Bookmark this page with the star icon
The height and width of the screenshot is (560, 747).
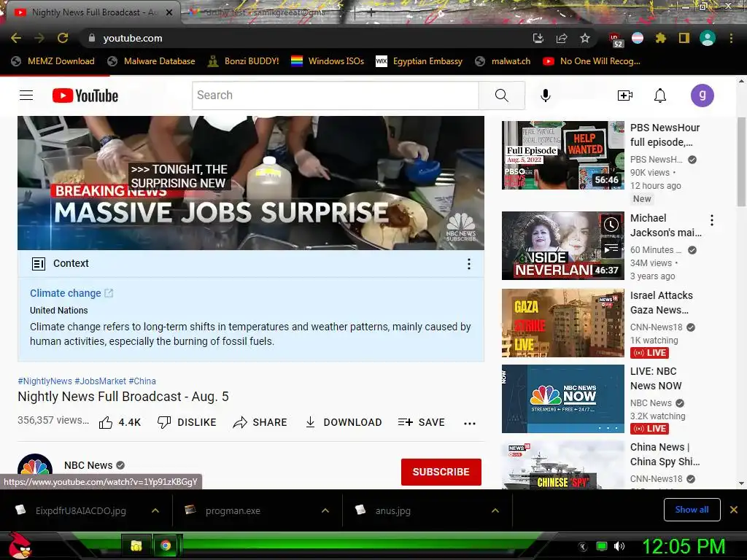click(x=585, y=38)
